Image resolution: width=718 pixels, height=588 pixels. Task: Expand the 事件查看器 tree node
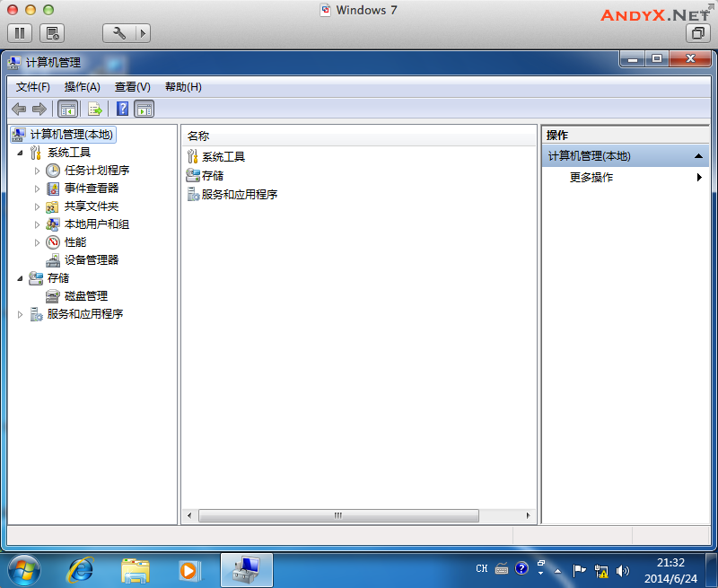37,189
